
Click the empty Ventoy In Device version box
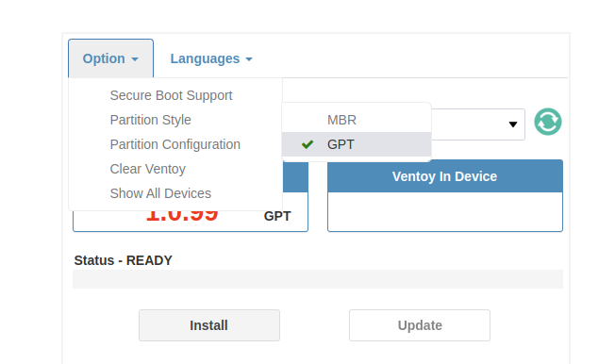pyautogui.click(x=445, y=211)
